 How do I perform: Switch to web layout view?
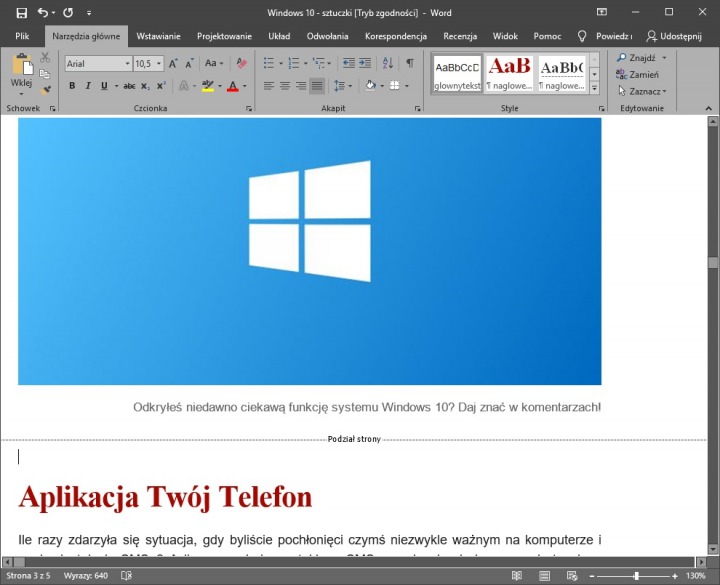(x=572, y=576)
